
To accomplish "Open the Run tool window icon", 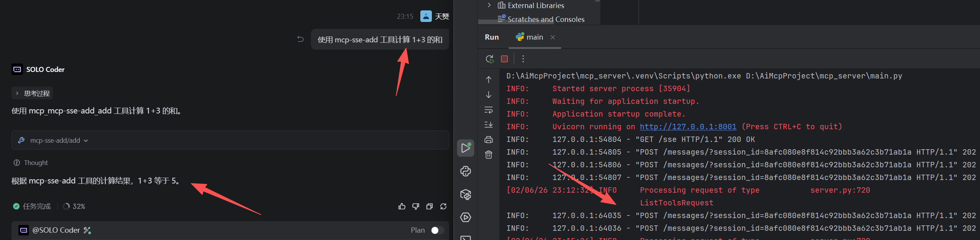I will 466,148.
